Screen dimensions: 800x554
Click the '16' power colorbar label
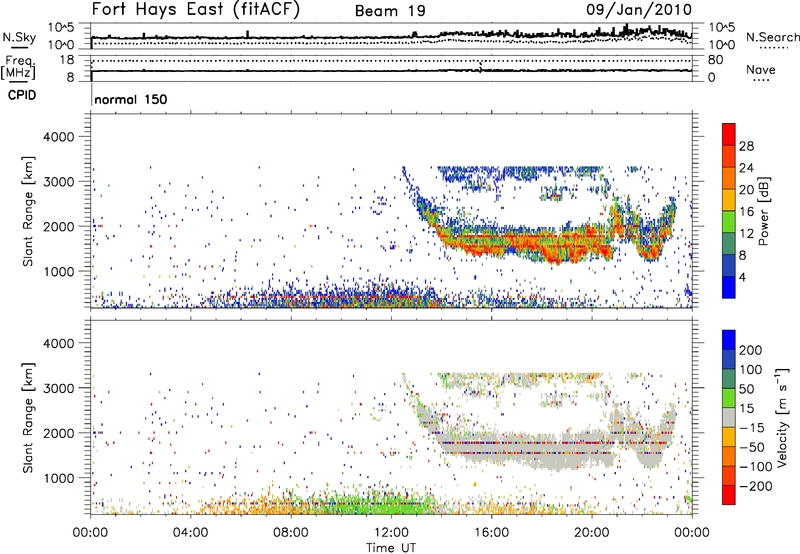746,212
